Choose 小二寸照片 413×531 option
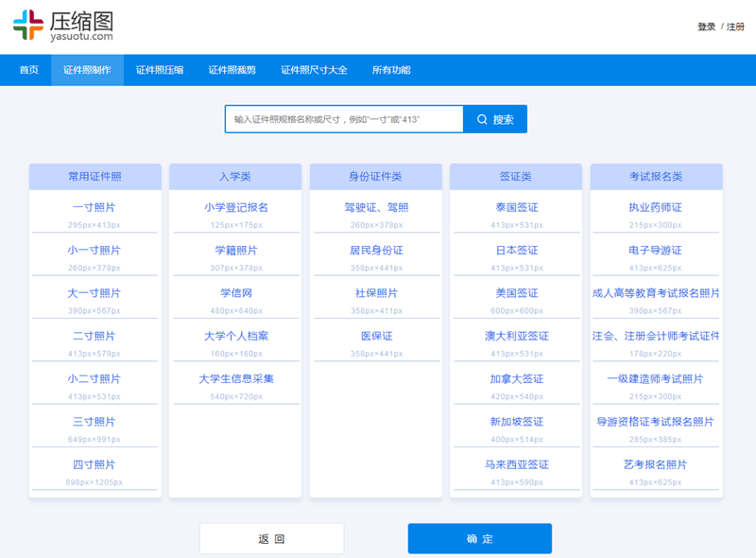The width and height of the screenshot is (756, 558). [x=94, y=379]
